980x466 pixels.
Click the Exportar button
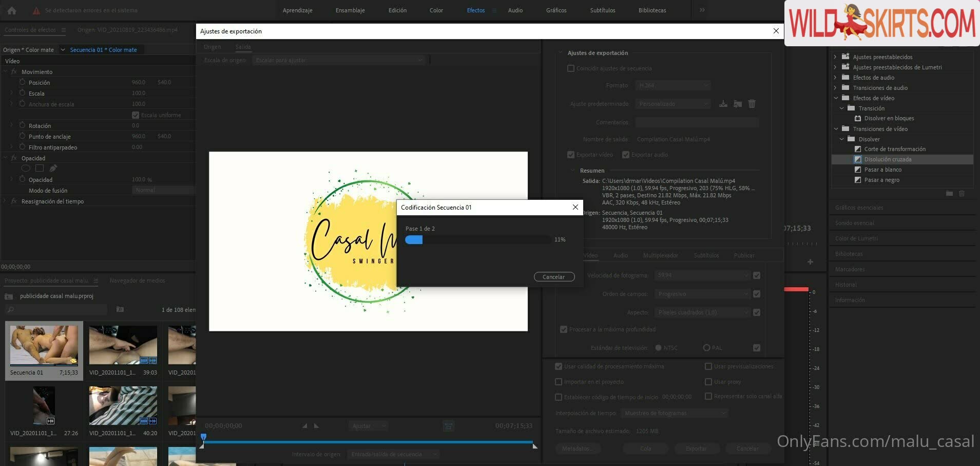click(x=696, y=449)
